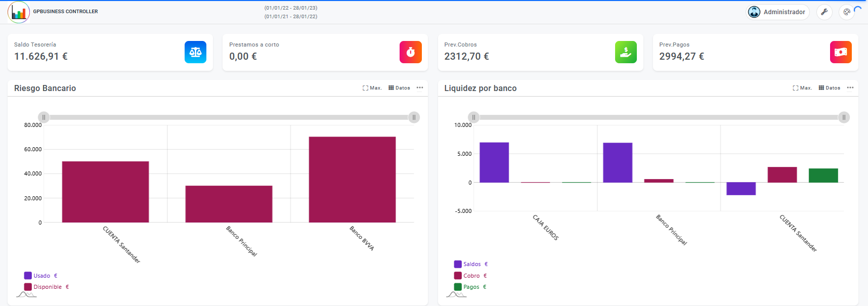The width and height of the screenshot is (868, 306).
Task: Click the Prev.Pagos red banknote icon
Action: [841, 52]
